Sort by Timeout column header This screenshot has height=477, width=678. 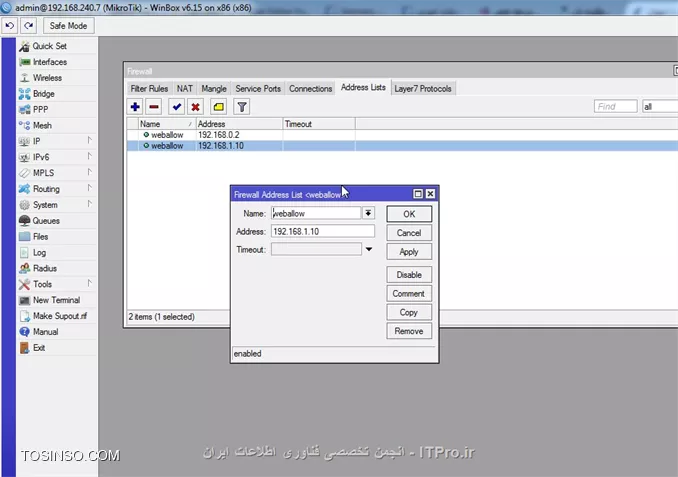click(319, 124)
